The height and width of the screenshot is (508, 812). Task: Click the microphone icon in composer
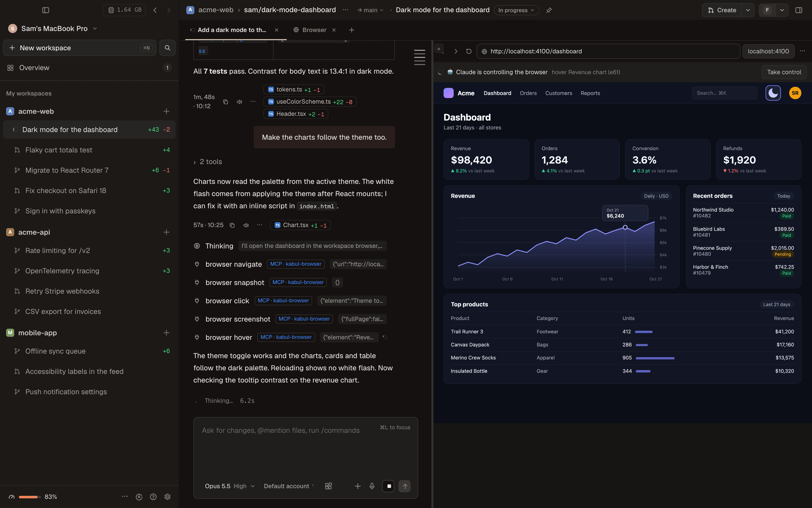click(x=372, y=486)
